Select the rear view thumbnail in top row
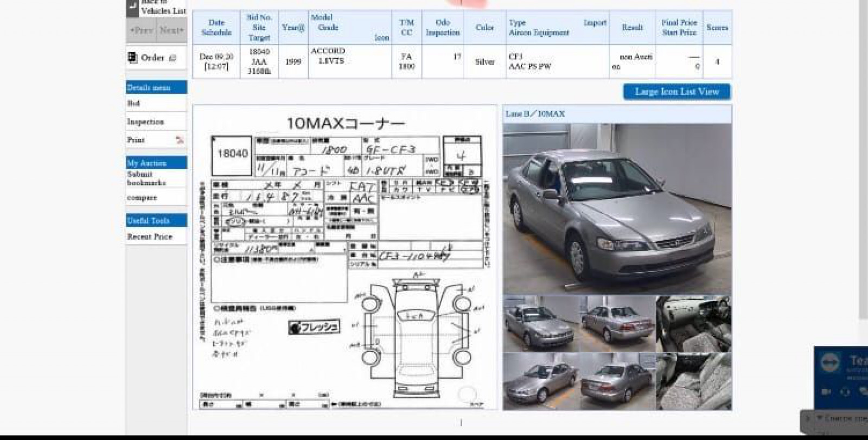The image size is (868, 440). (617, 324)
